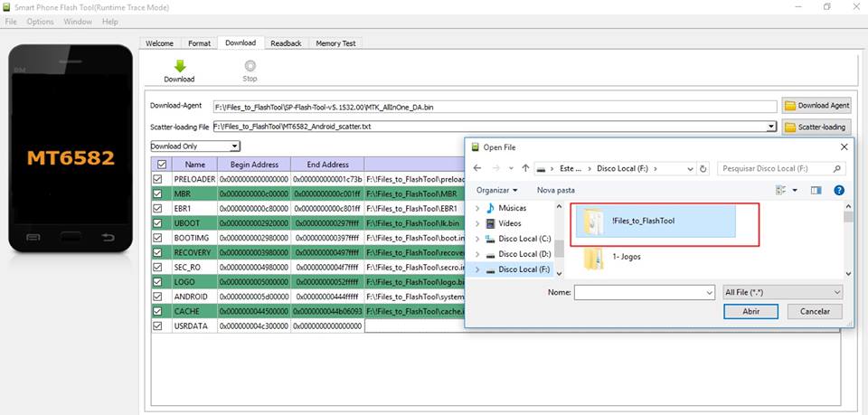Select the 1- Jogos folder

coord(627,257)
